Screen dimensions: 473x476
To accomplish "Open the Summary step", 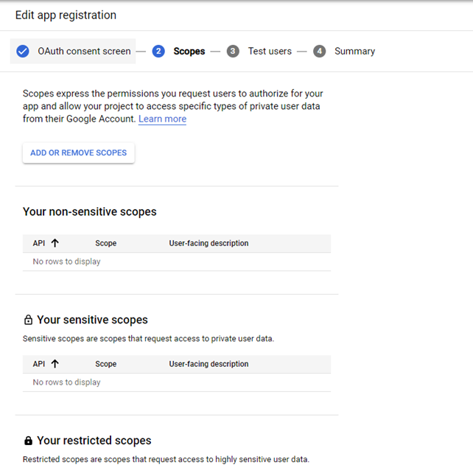I will click(x=354, y=52).
